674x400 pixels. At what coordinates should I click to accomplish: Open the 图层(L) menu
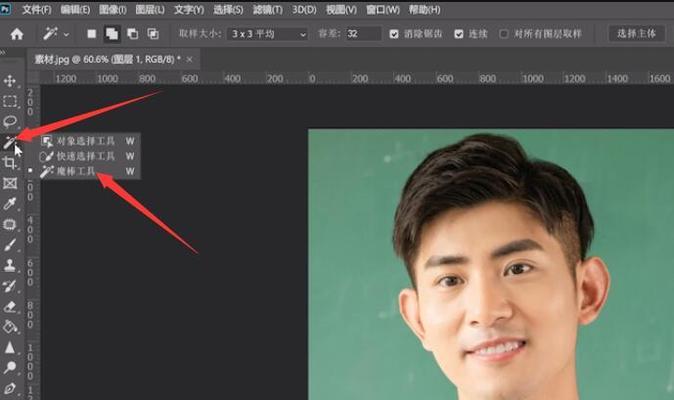(150, 9)
